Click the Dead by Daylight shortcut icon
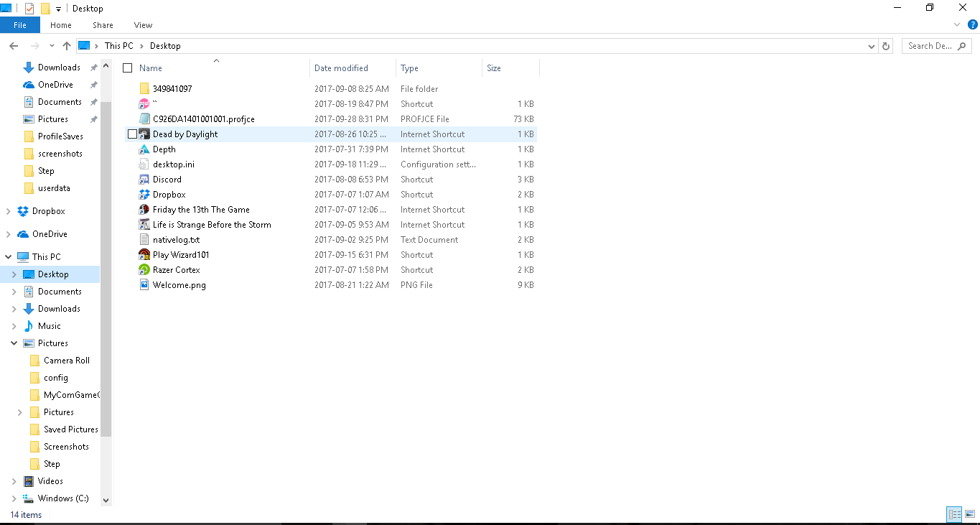 (x=144, y=134)
